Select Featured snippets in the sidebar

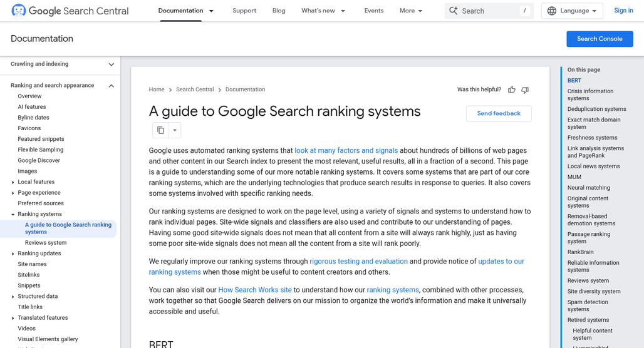[x=41, y=139]
